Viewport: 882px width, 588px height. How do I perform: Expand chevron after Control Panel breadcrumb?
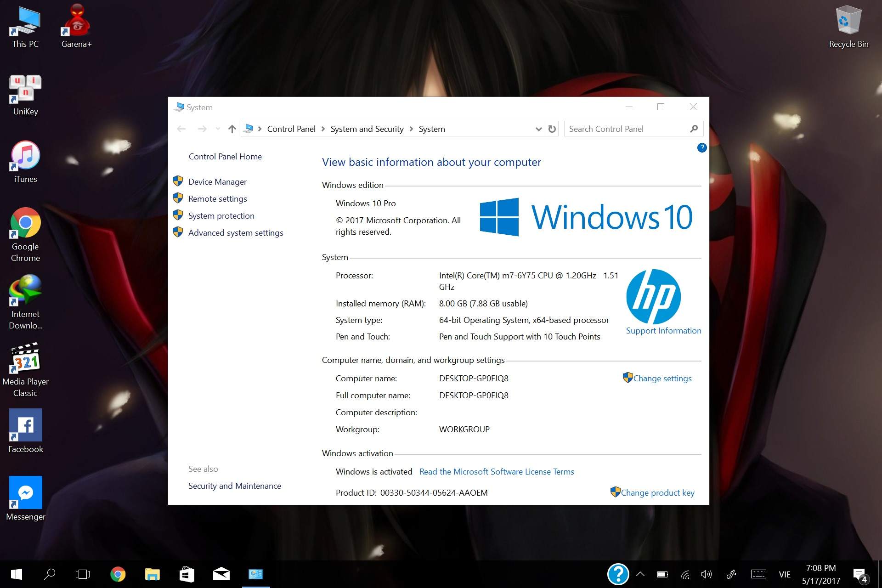[x=323, y=129]
